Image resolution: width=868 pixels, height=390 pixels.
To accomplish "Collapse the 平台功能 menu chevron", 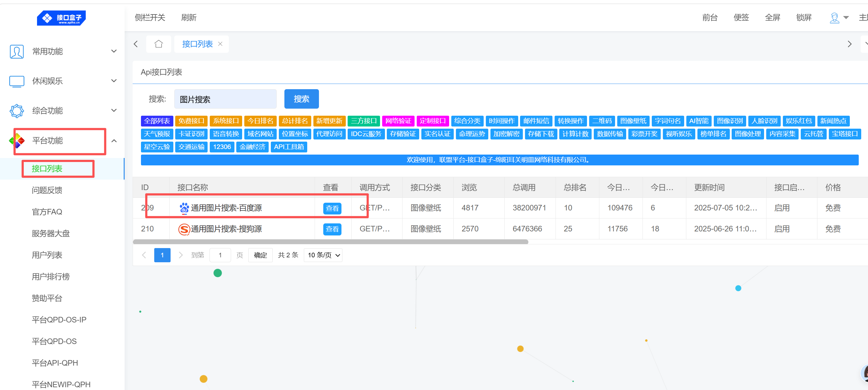I will (x=114, y=141).
